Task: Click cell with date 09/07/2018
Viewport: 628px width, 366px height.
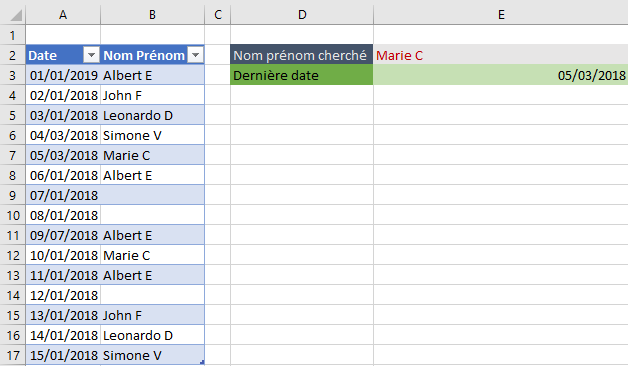Action: pos(63,235)
